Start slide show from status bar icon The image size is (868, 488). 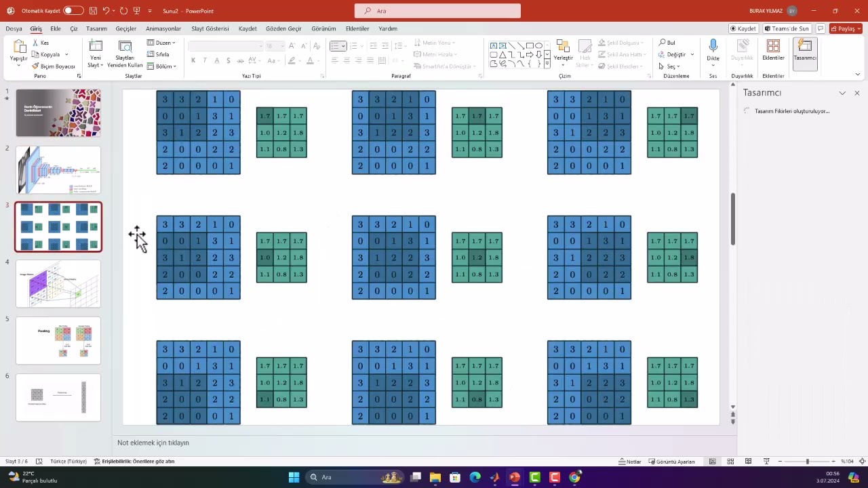767,462
